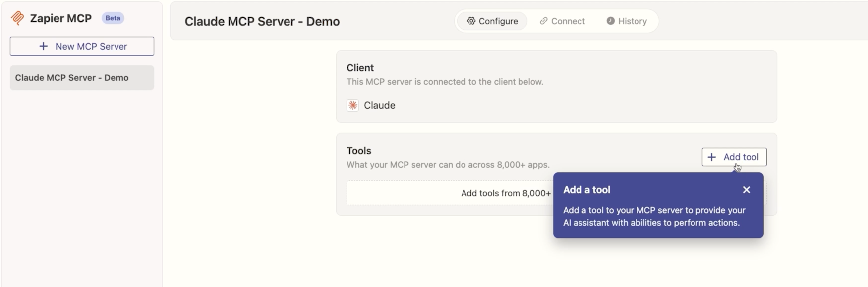
Task: Click the plus icon on Add tool button
Action: [712, 157]
